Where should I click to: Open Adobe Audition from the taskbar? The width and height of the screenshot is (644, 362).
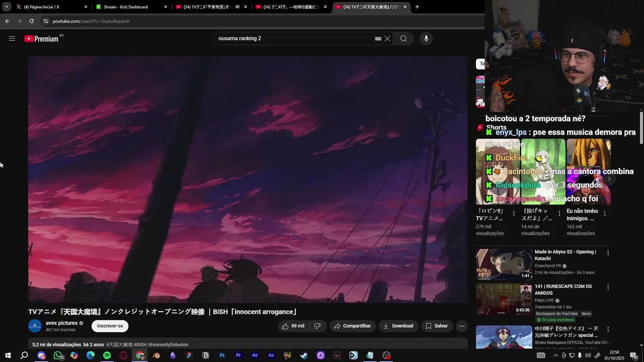(271, 355)
